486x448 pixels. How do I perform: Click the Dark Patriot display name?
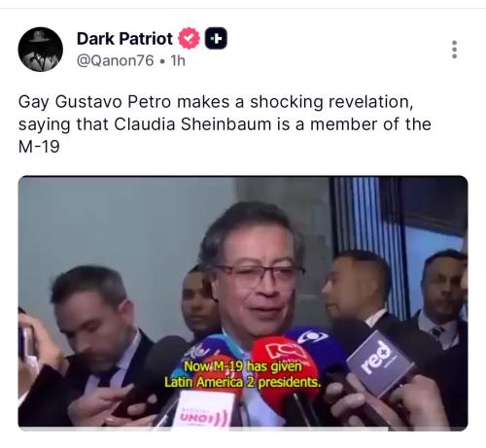click(124, 39)
